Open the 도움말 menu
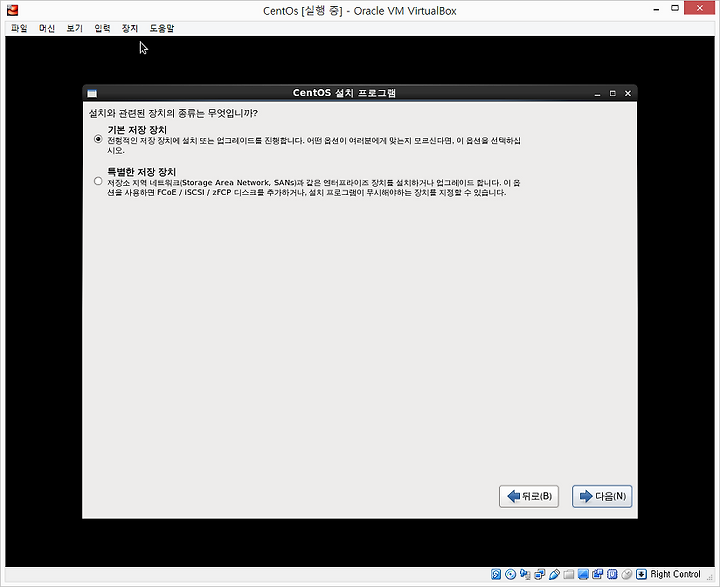Screen dimensions: 720x587 click(x=162, y=28)
